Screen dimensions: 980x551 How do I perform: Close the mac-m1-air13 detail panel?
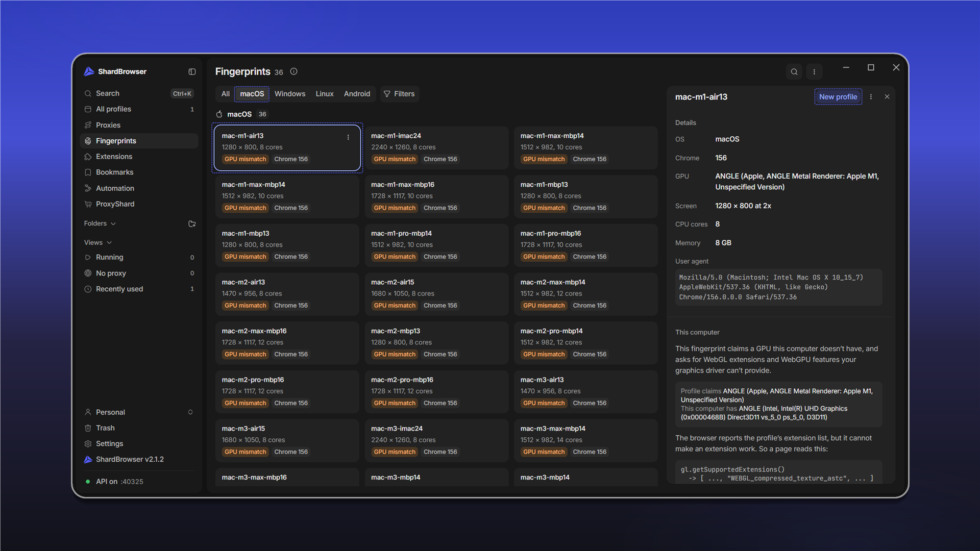(x=887, y=97)
